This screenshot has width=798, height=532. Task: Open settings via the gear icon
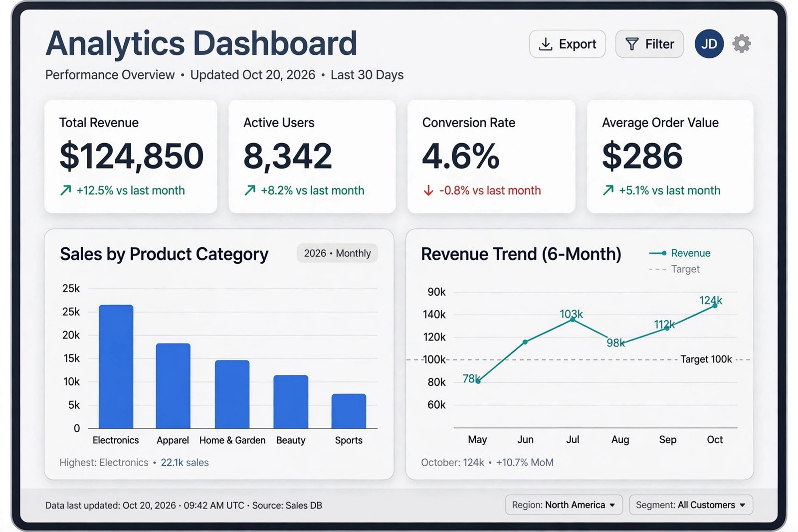[742, 44]
